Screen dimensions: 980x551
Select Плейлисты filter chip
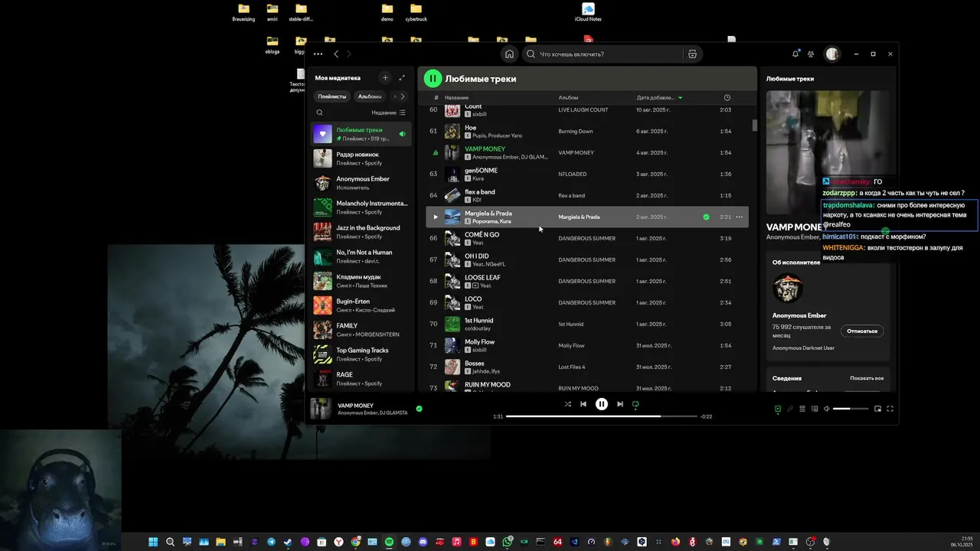pos(332,96)
